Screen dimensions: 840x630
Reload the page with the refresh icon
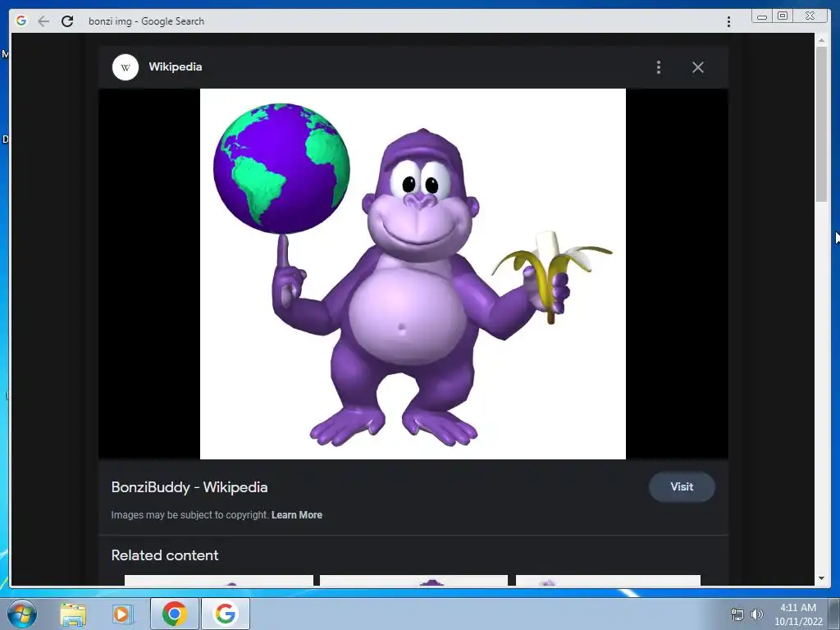pos(67,21)
